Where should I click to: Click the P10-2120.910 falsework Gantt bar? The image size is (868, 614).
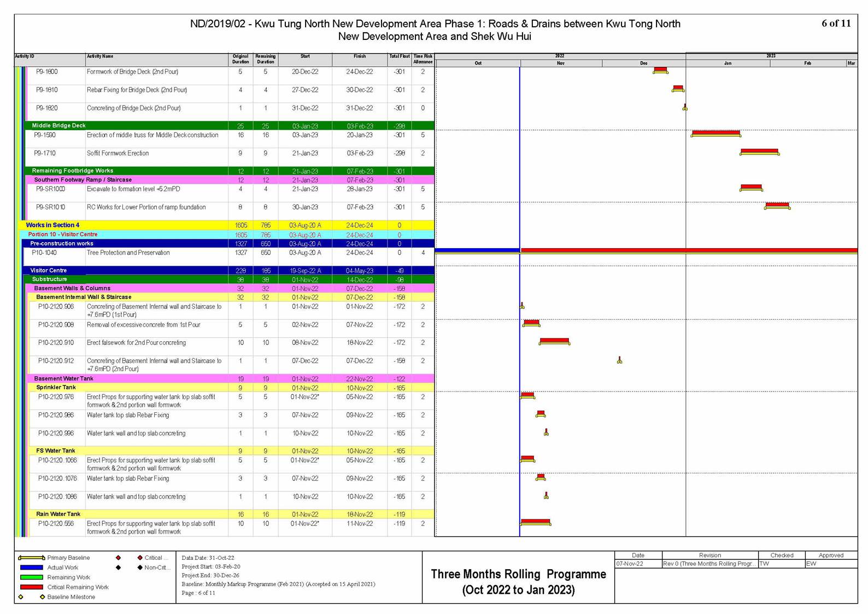[554, 341]
